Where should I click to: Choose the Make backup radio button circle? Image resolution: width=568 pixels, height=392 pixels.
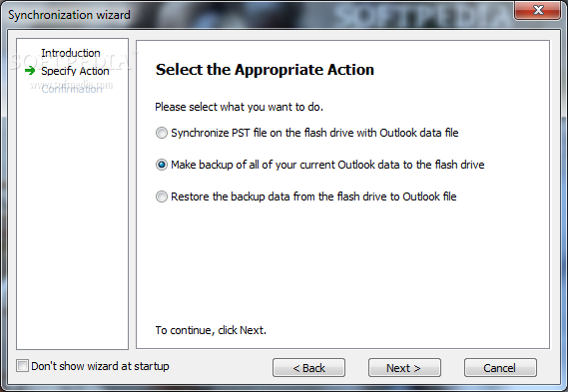click(x=162, y=165)
